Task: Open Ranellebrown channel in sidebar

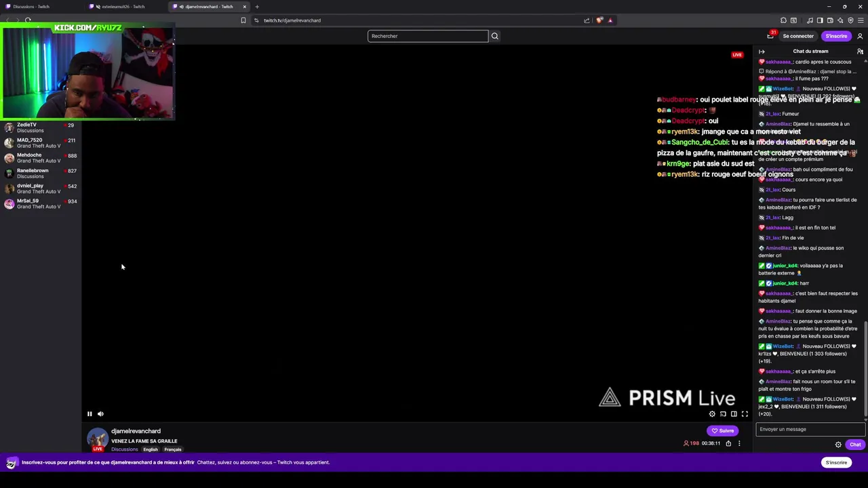Action: point(41,174)
